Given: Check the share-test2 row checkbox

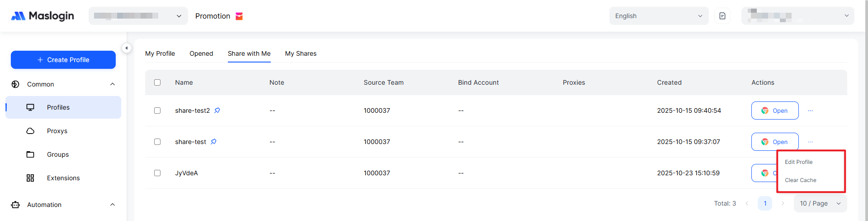Looking at the screenshot, I should [x=157, y=110].
